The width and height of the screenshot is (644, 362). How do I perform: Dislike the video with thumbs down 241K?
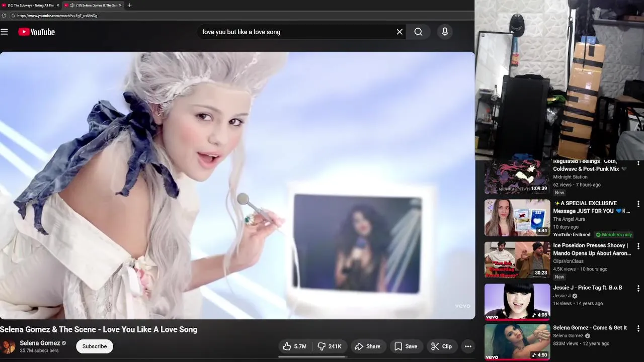pos(330,346)
